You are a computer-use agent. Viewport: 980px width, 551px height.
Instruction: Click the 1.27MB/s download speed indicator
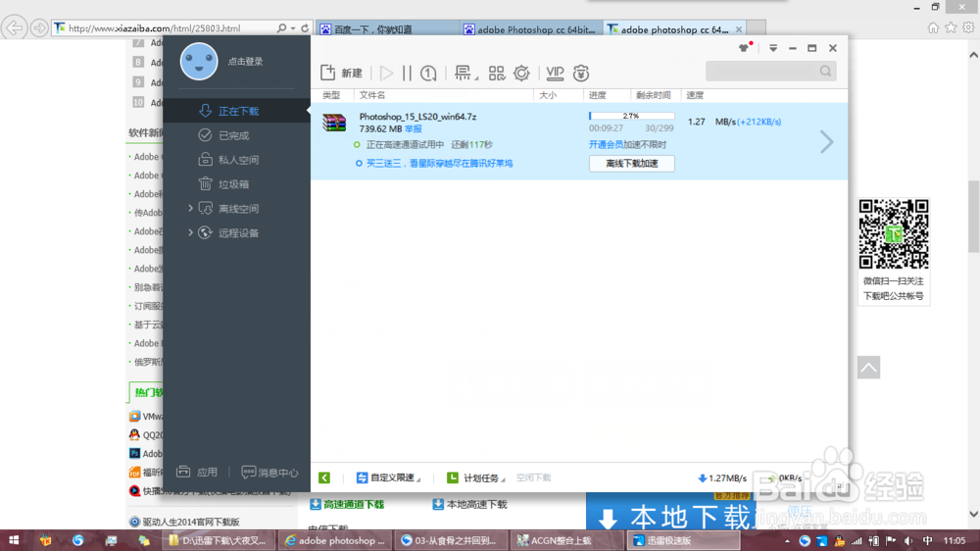(722, 478)
